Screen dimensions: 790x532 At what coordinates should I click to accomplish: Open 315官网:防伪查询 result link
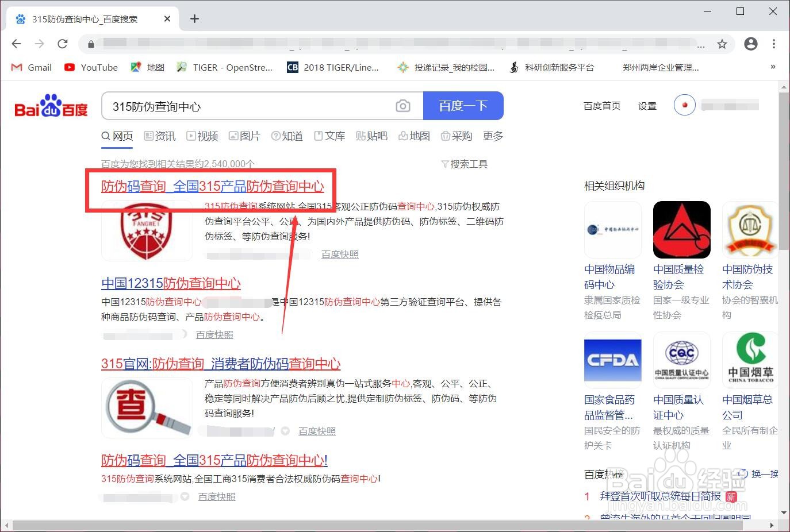[x=221, y=364]
